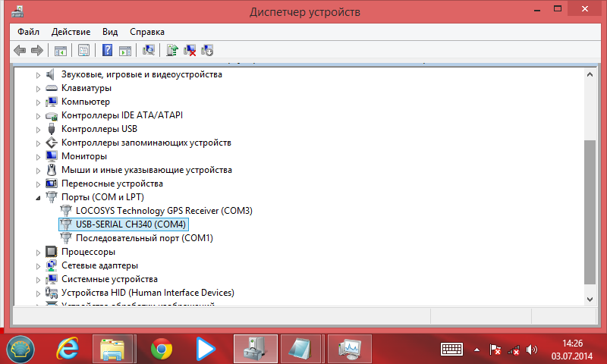Click the Properties toolbar icon
This screenshot has height=364, width=607.
[x=83, y=50]
